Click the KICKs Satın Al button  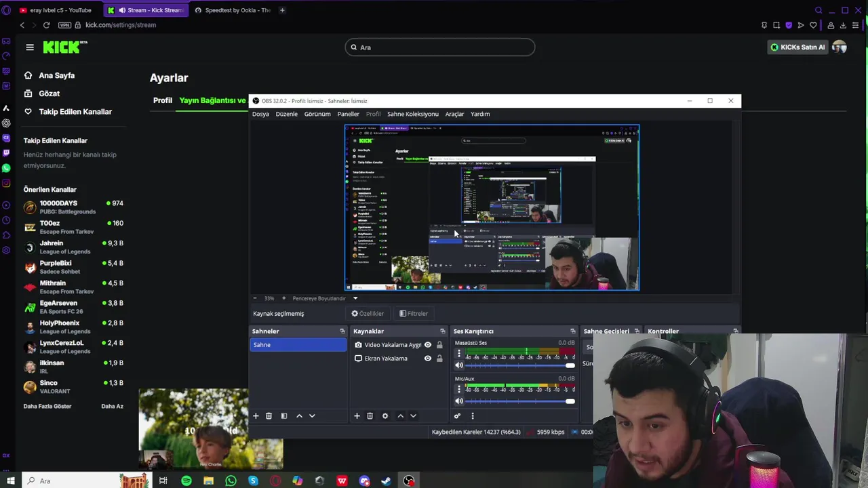798,47
